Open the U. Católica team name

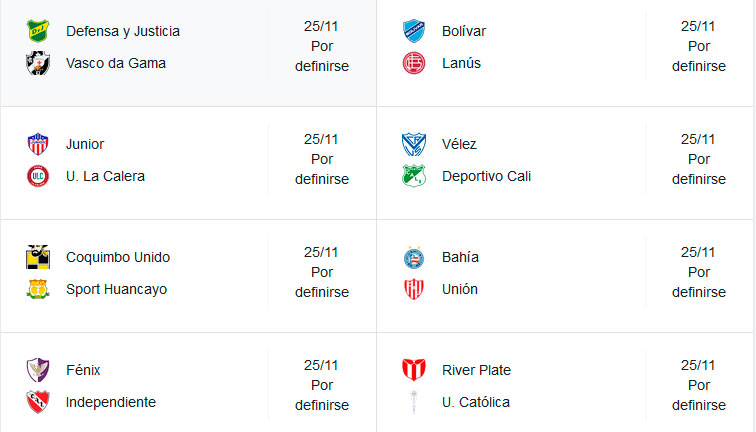click(x=476, y=402)
